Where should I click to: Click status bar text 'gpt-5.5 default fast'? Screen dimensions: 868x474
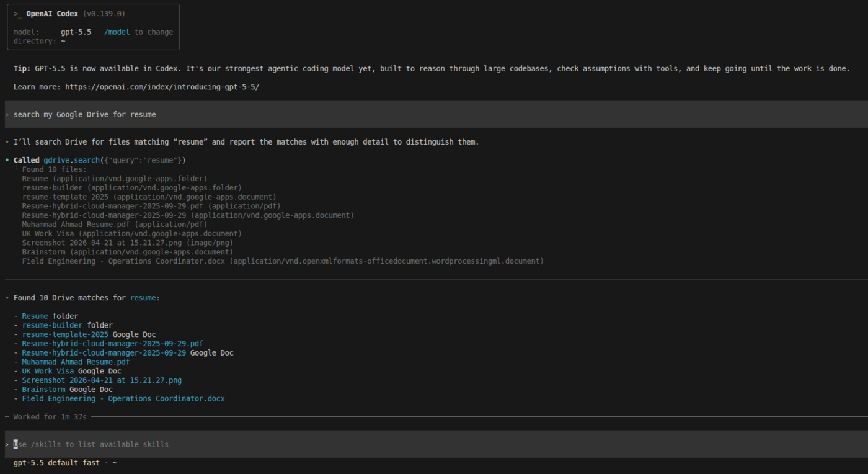tap(56, 463)
